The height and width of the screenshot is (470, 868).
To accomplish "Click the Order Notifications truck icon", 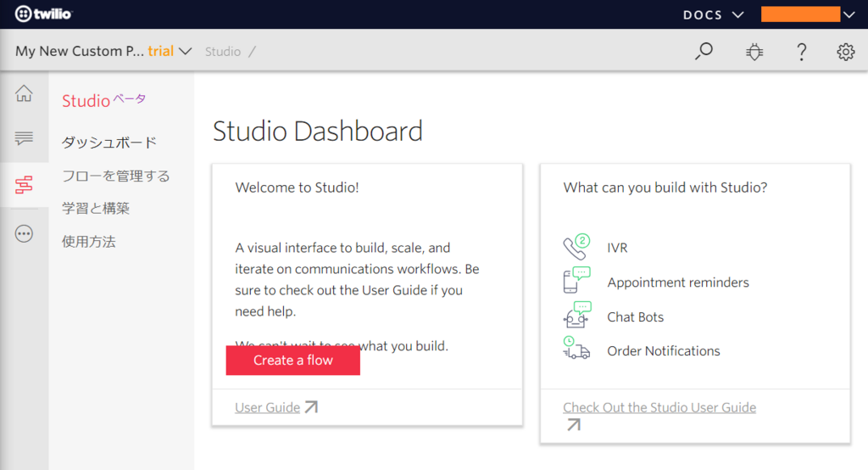I will click(576, 348).
